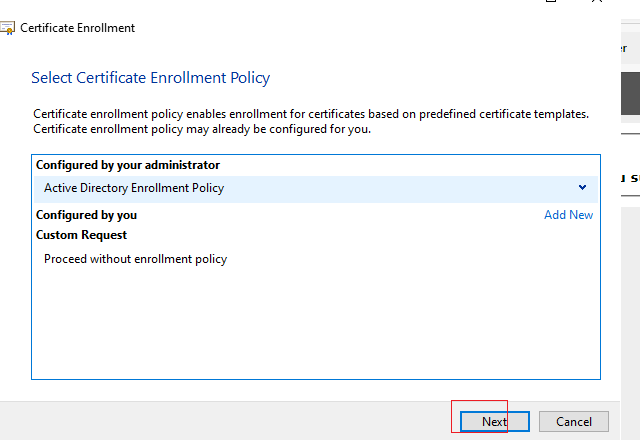Select Proceed without enrollment policy
This screenshot has height=440, width=640.
(x=135, y=259)
